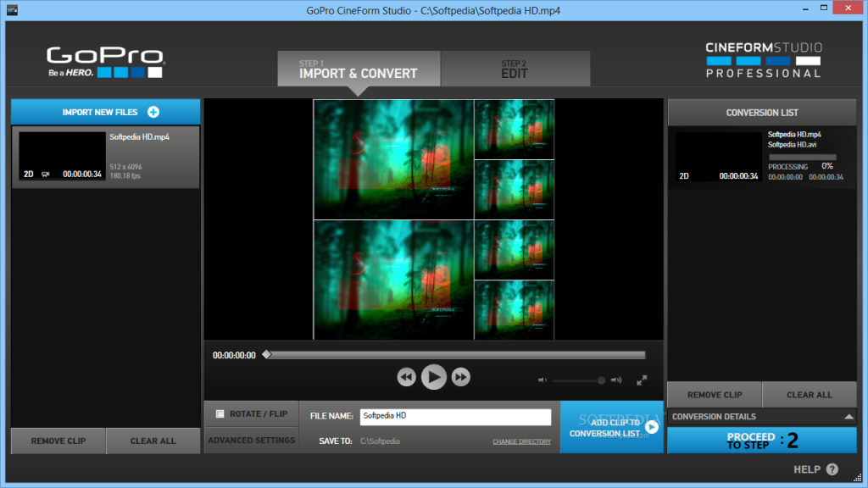Click the Change Directory link
The width and height of the screenshot is (868, 488).
pyautogui.click(x=523, y=441)
